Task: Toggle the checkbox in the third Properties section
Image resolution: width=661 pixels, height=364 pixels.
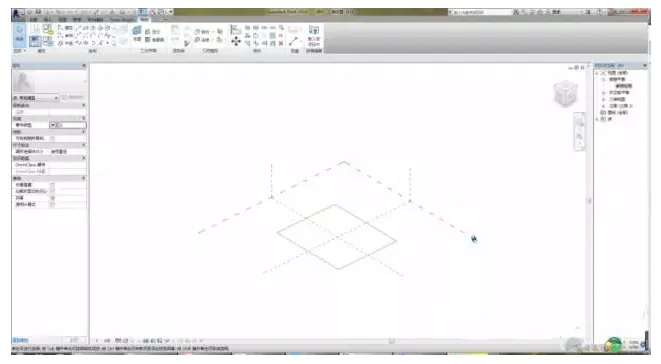Action: 52,138
